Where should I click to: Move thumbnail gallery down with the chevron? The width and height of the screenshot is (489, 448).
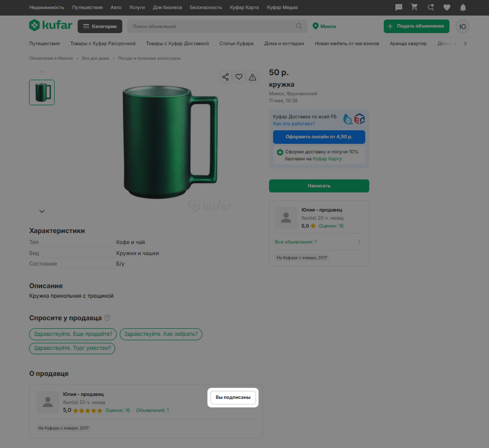42,211
